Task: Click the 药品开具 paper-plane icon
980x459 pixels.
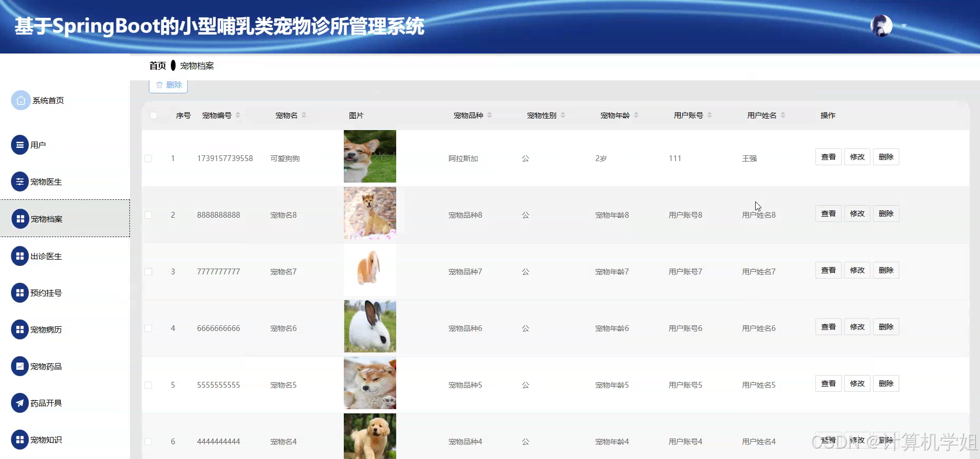Action: click(x=20, y=403)
